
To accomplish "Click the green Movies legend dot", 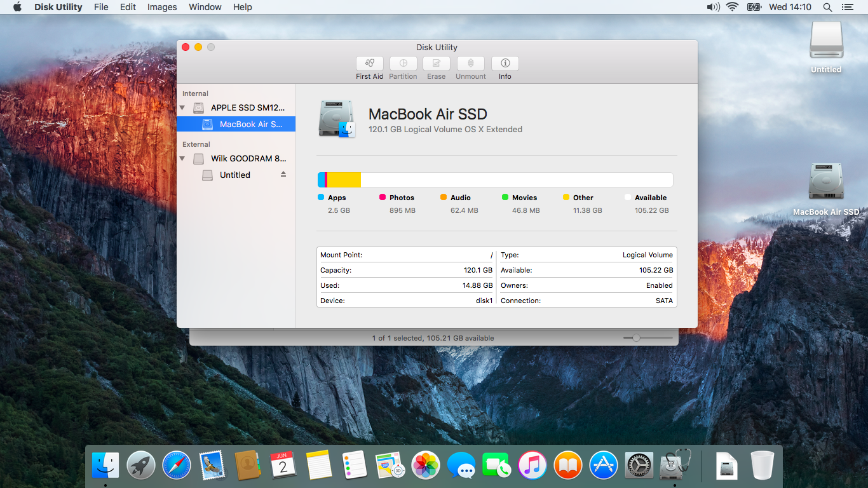I will coord(505,198).
